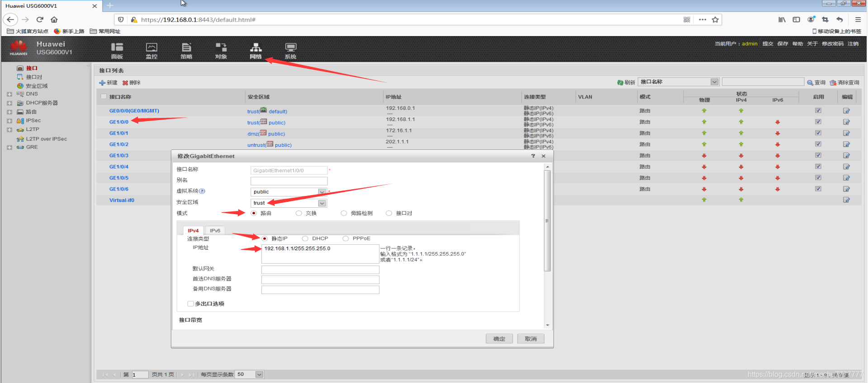Select 接口 in sidebar tree
Viewport: 868px width, 383px height.
pos(32,68)
